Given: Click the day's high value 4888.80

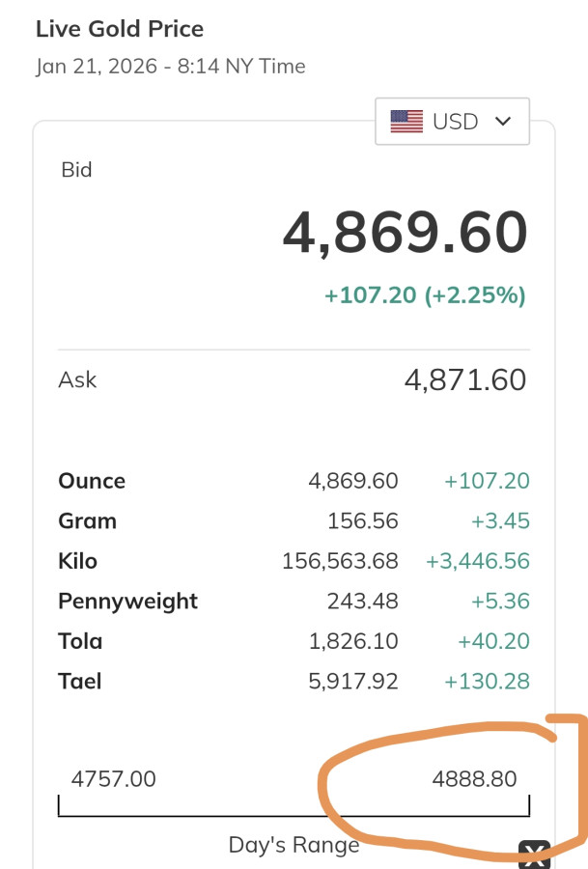Looking at the screenshot, I should 474,778.
